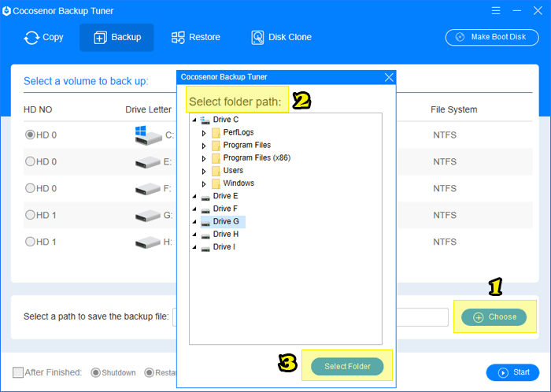Select Drive E in the tree
The width and height of the screenshot is (551, 392).
(225, 196)
